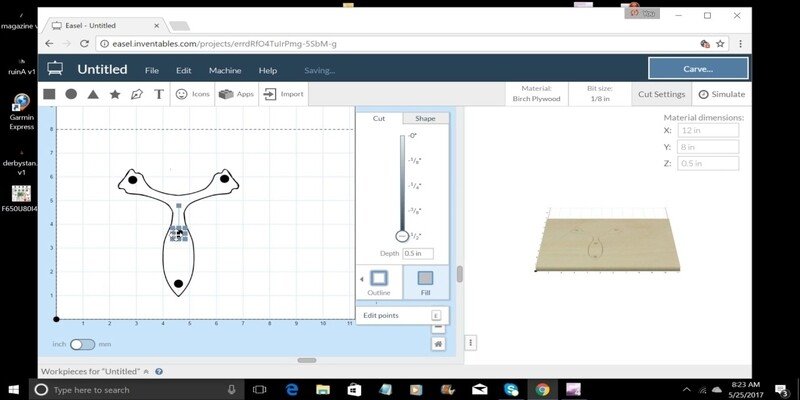Choose the Fill cut type
800x400 pixels.
click(426, 282)
